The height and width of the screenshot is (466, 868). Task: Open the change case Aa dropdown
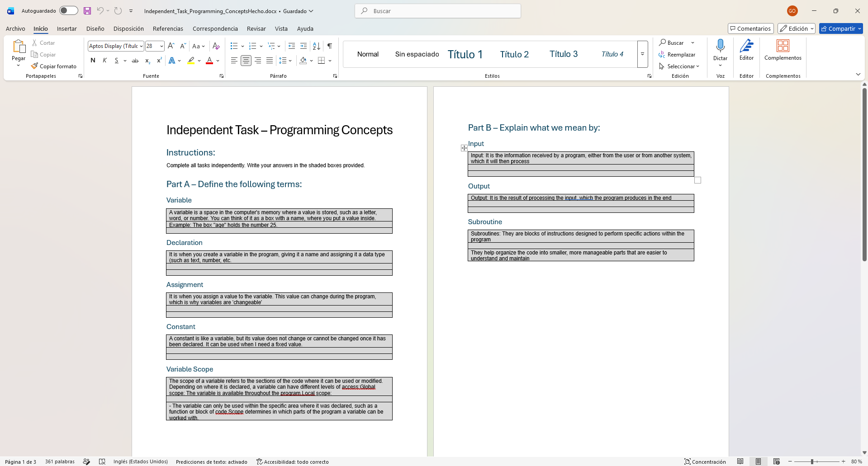(199, 46)
